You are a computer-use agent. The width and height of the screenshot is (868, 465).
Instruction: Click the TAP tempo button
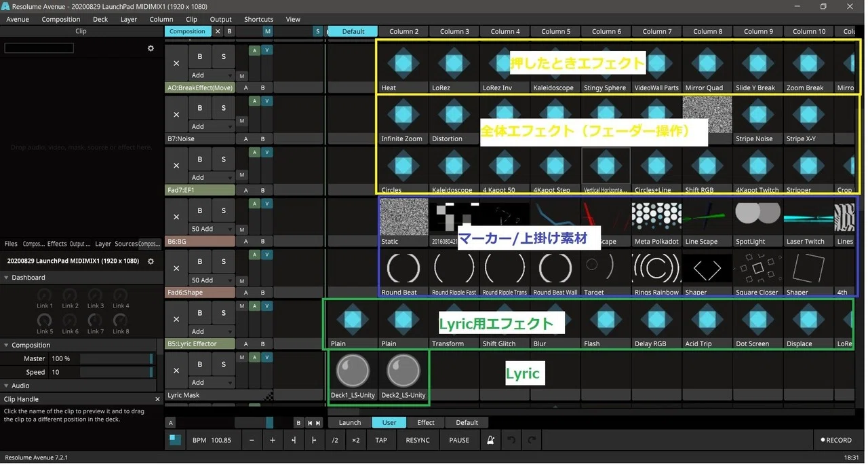(x=381, y=440)
